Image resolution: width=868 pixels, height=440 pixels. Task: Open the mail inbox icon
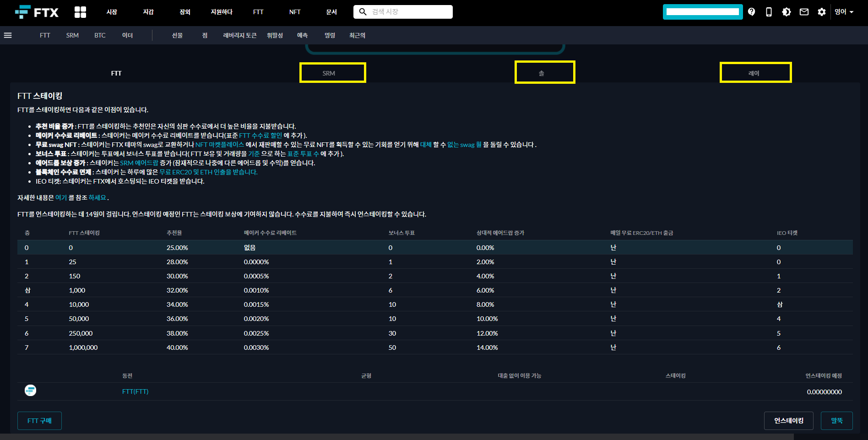pyautogui.click(x=804, y=12)
